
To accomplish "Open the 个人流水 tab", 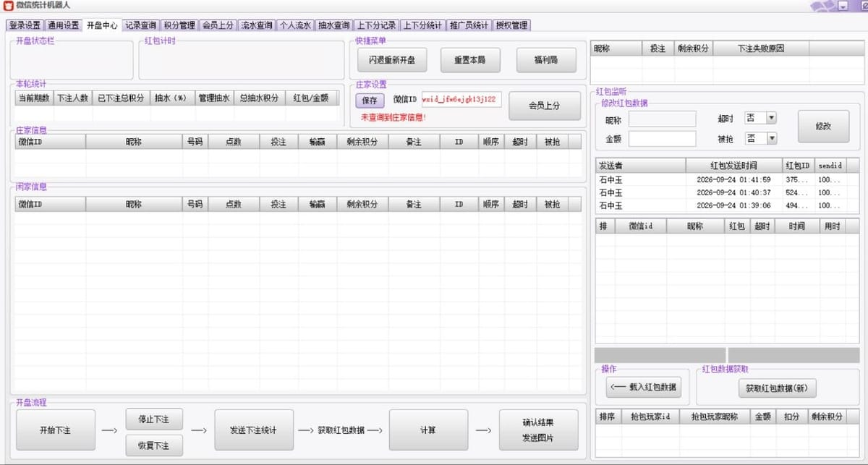I will tap(295, 25).
